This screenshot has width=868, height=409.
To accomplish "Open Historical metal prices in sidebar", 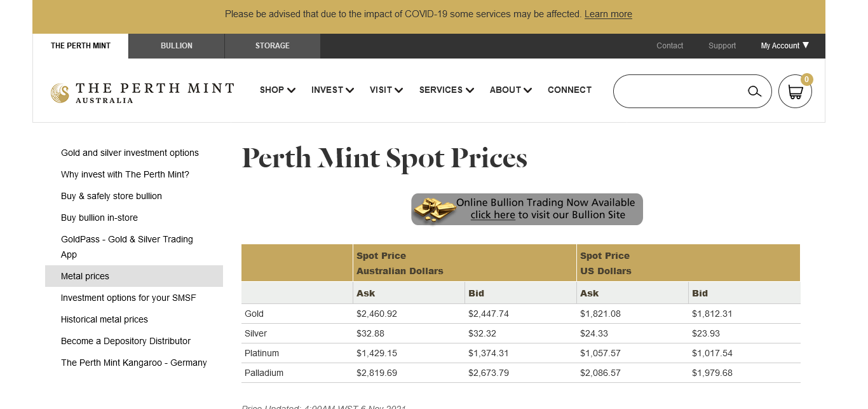I will coord(104,319).
